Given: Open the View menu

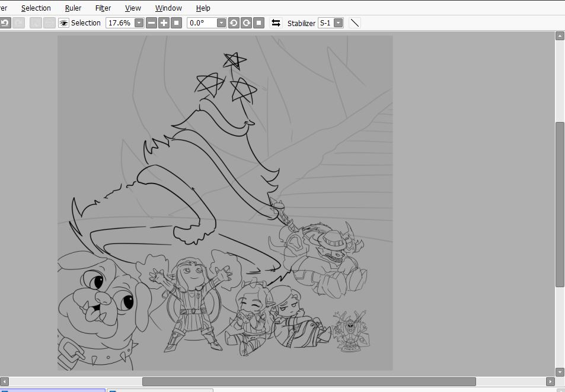Looking at the screenshot, I should point(133,8).
